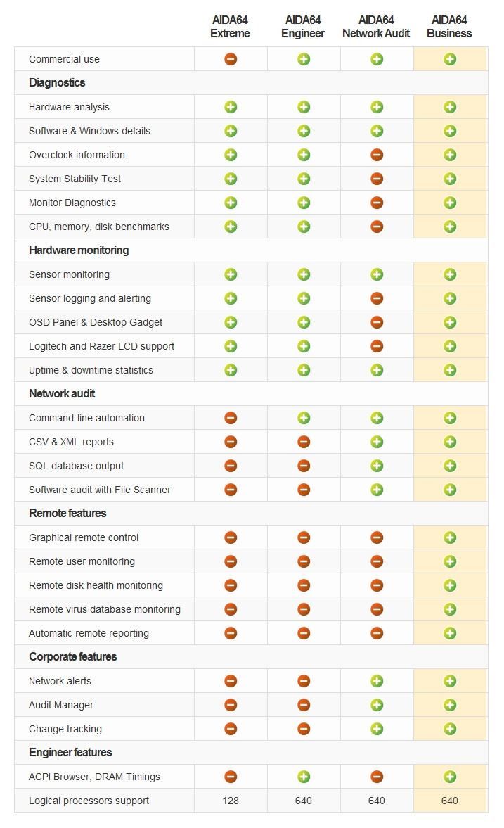504x828 pixels.
Task: Click the red minus for Sensor logging under Network Audit
Action: click(x=377, y=298)
